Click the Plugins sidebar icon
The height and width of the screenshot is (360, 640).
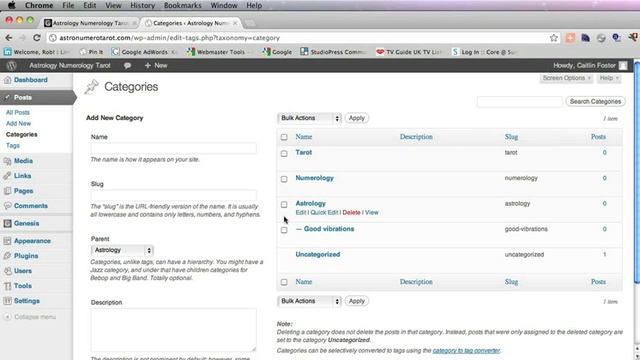point(7,256)
